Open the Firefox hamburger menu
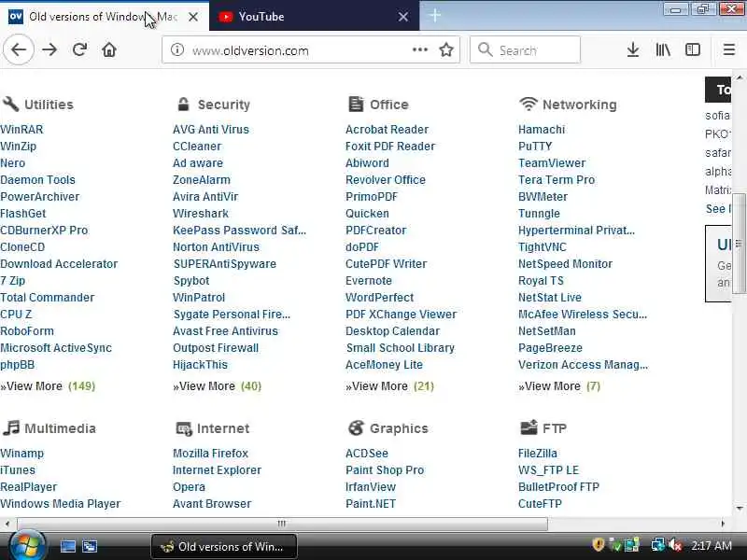The width and height of the screenshot is (747, 560). 729,49
